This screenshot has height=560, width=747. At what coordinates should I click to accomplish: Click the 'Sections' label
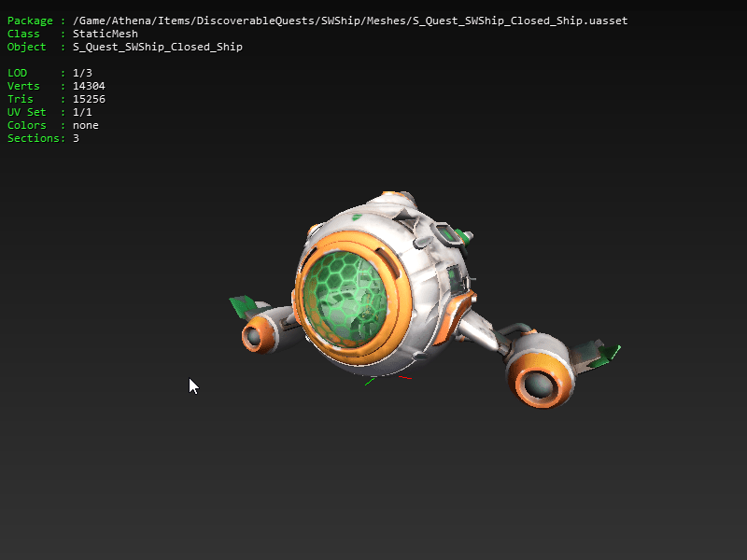click(x=33, y=138)
